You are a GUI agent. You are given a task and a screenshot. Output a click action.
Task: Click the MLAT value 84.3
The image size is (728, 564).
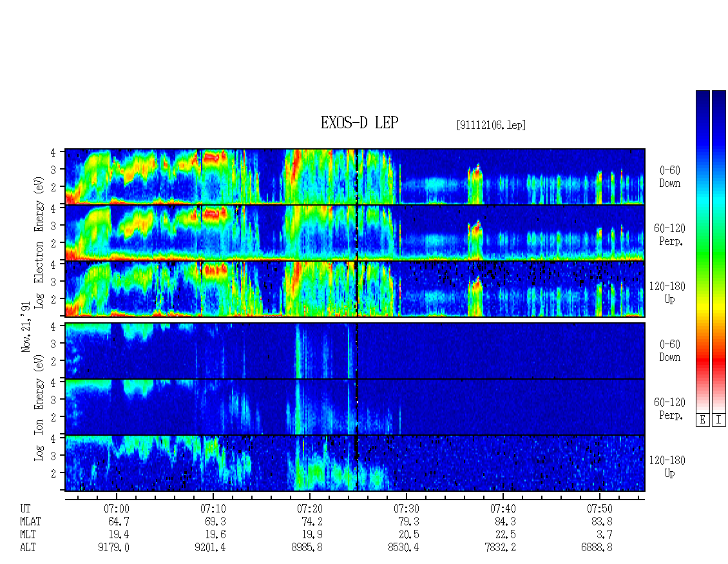tap(505, 521)
